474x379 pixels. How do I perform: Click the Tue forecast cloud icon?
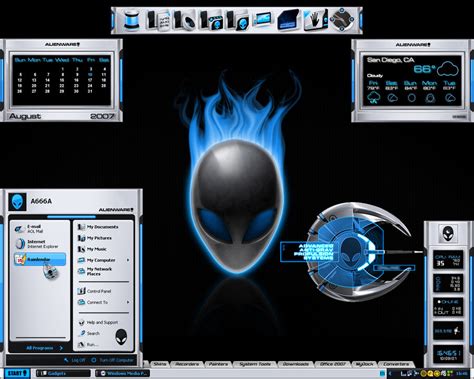click(x=450, y=98)
